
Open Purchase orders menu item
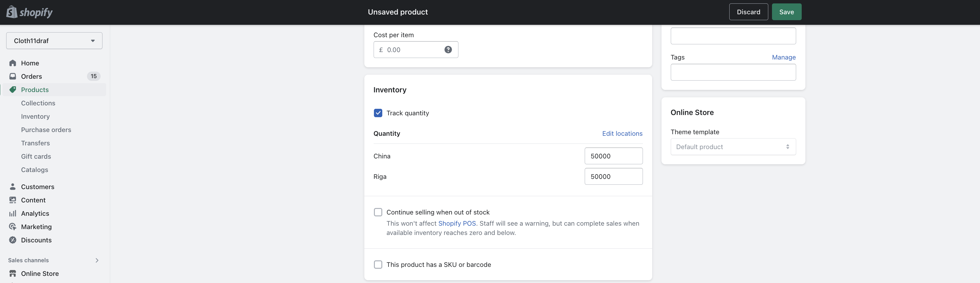46,130
